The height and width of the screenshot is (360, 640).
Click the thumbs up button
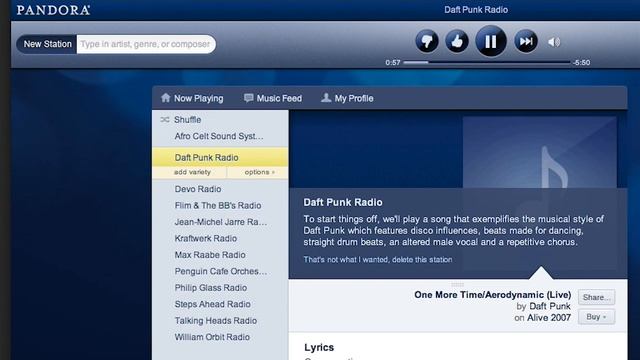457,41
